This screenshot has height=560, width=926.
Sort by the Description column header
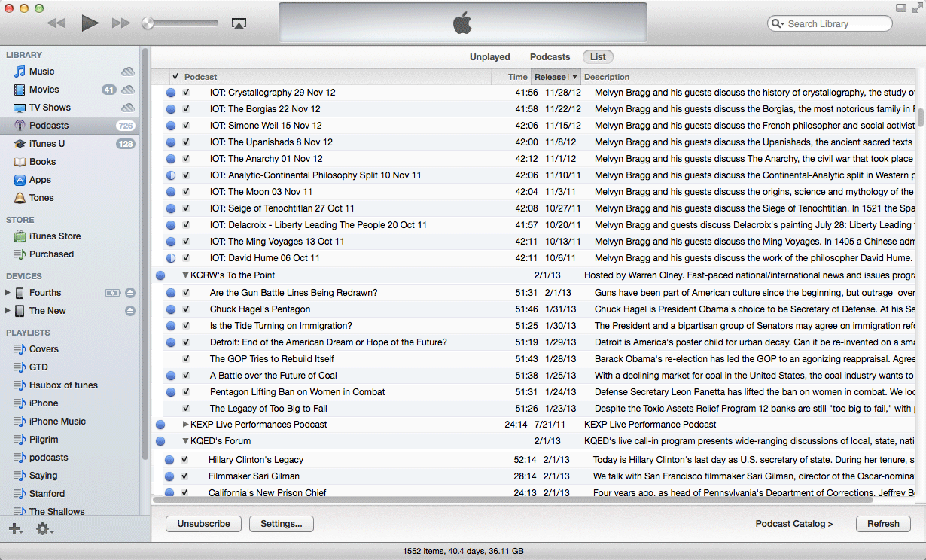[748, 77]
